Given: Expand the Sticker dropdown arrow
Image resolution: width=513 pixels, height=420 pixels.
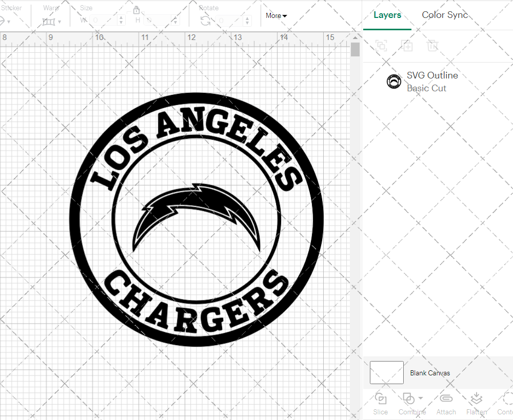Looking at the screenshot, I should click(9, 22).
